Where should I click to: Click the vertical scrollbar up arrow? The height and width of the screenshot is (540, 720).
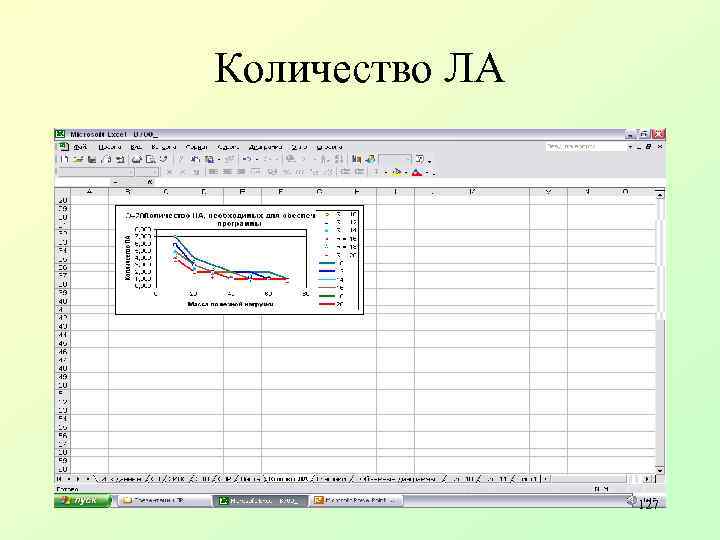[x=660, y=195]
